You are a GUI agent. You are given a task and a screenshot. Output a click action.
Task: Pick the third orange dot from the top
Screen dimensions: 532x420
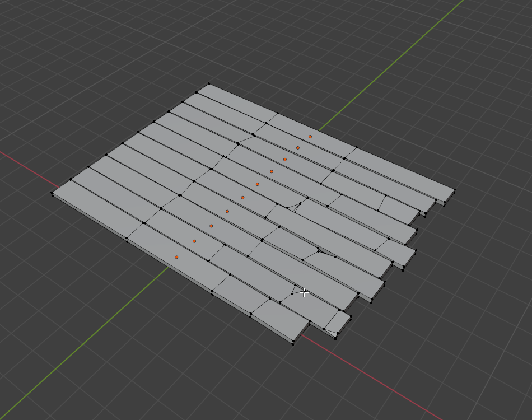(284, 160)
